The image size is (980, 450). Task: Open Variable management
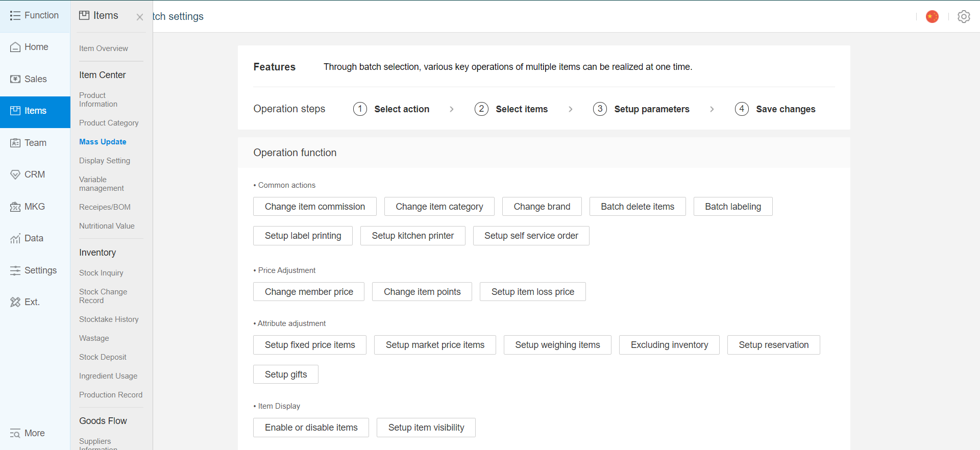(x=102, y=184)
